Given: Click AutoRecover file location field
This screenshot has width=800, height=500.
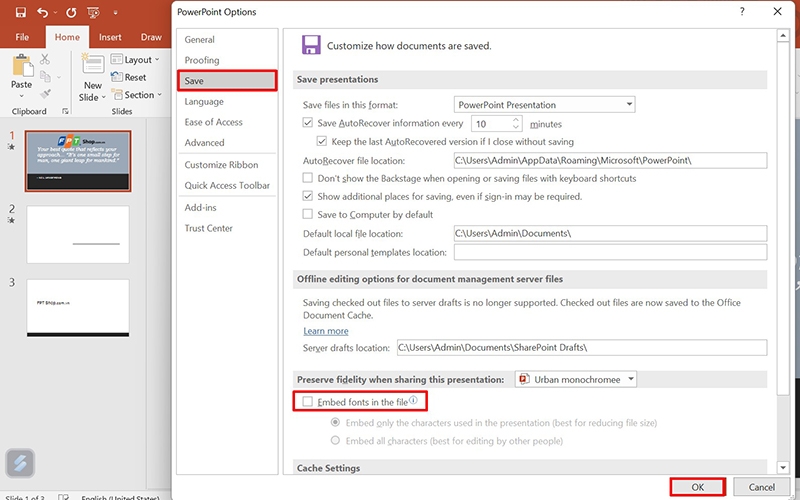Looking at the screenshot, I should tap(610, 160).
